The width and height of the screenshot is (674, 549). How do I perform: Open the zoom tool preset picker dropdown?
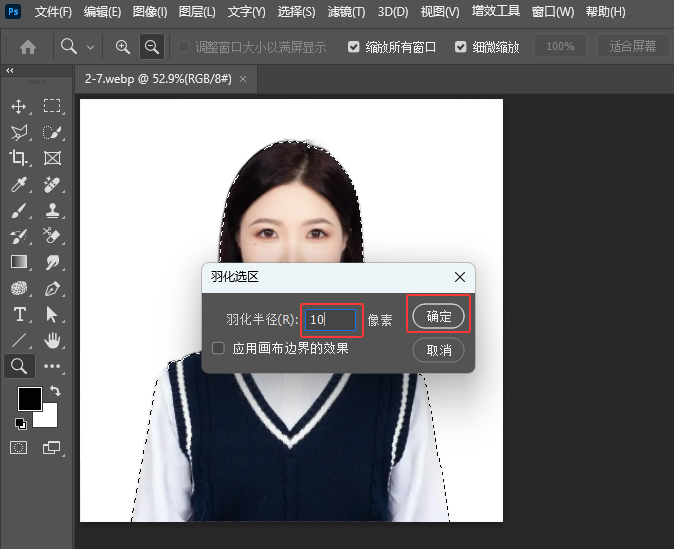click(90, 47)
